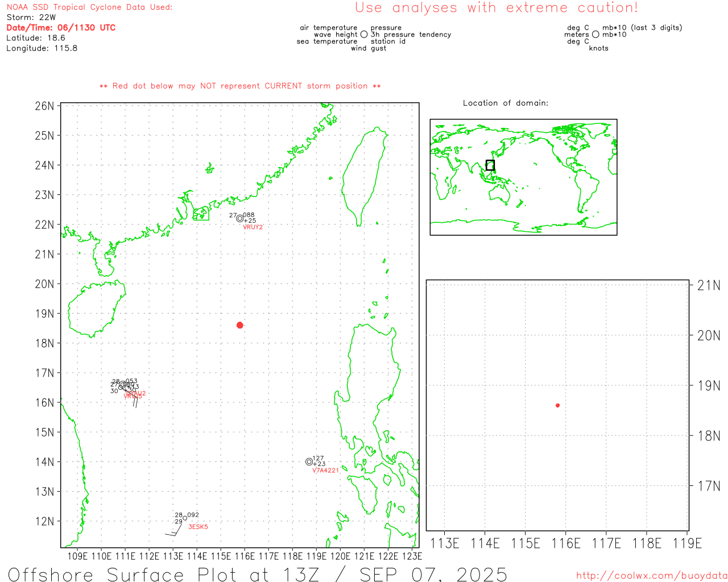The image size is (728, 582).
Task: Click the red dot disclaimer notice text
Action: tap(240, 86)
